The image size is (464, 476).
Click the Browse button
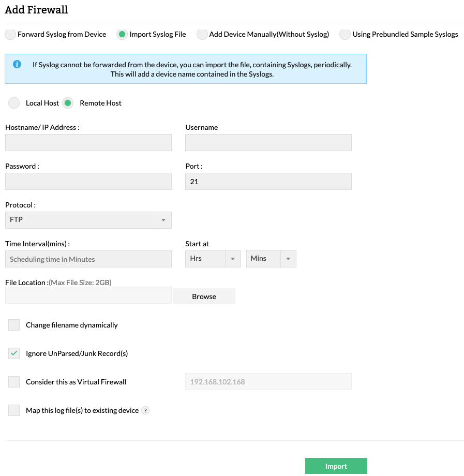[204, 296]
